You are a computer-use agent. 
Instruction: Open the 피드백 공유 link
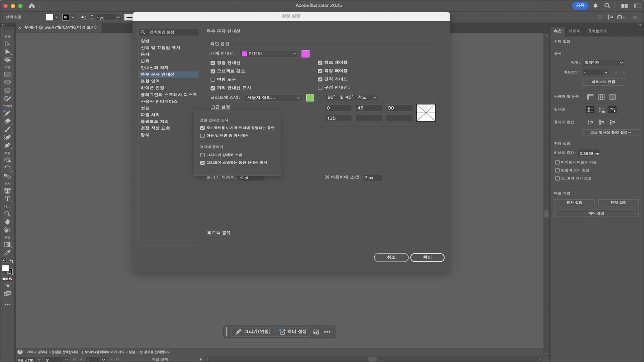click(x=219, y=233)
